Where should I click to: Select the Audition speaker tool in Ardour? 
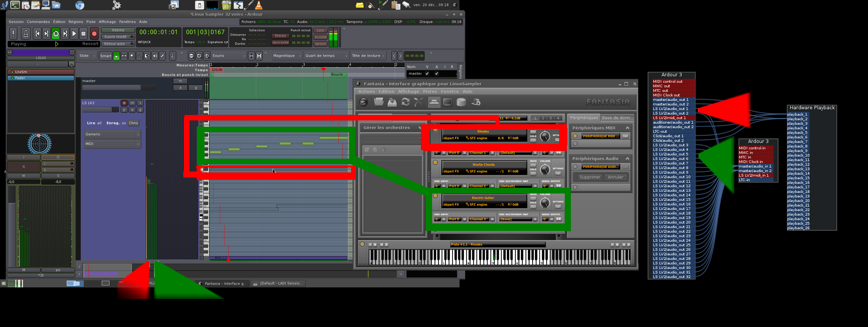tap(155, 56)
